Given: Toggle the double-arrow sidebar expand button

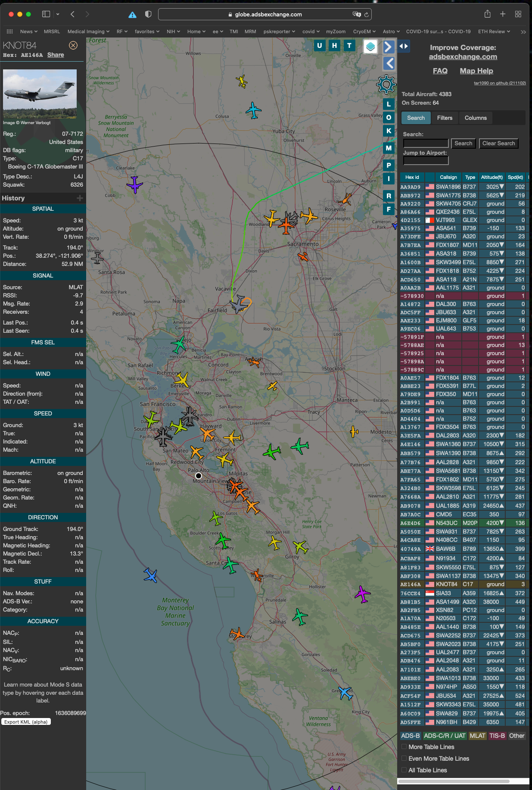Looking at the screenshot, I should [x=404, y=46].
